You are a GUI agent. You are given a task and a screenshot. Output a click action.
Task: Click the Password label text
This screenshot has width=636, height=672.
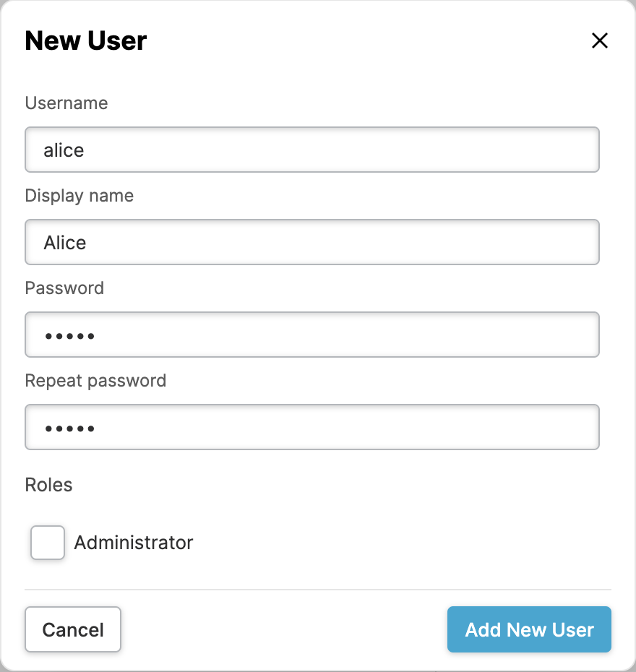click(x=64, y=288)
